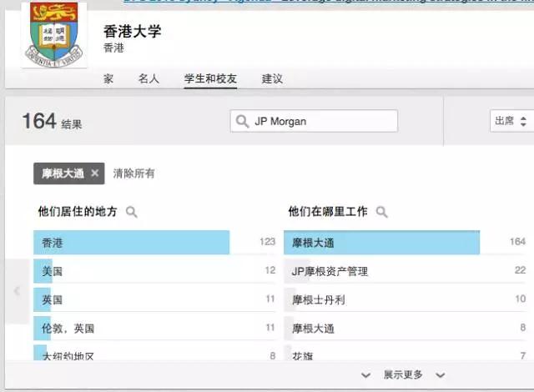Viewport: 534px width, 392px height.
Task: Click 清除所有 to clear filters
Action: tap(133, 173)
